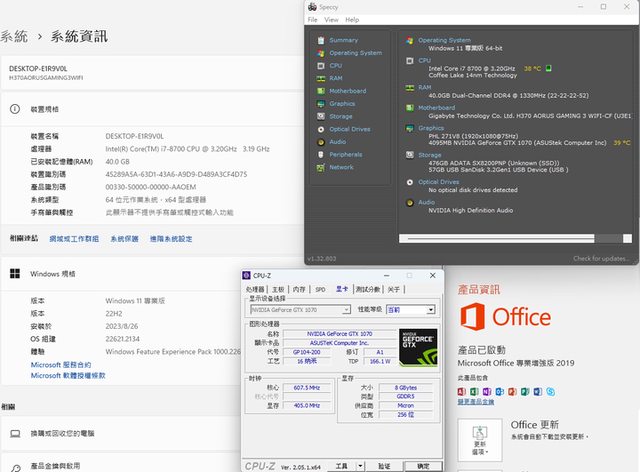Open the File menu in Speccy
This screenshot has height=472, width=640.
[312, 19]
